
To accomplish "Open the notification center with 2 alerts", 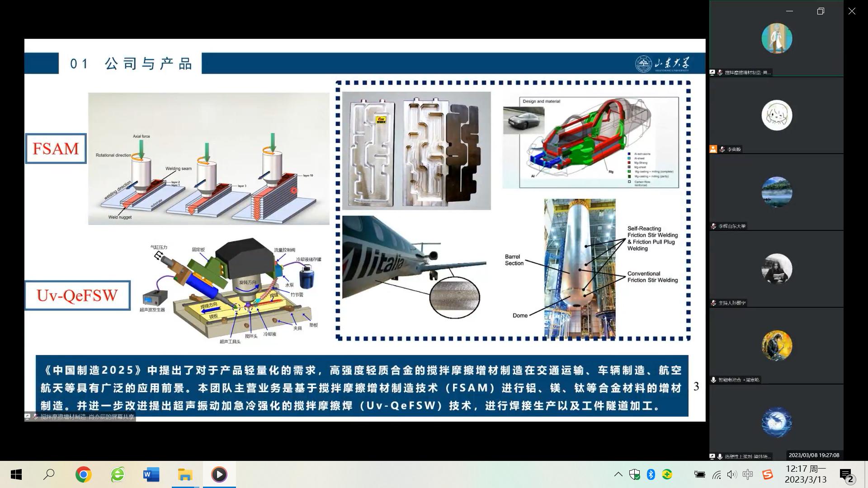I will coord(846,474).
